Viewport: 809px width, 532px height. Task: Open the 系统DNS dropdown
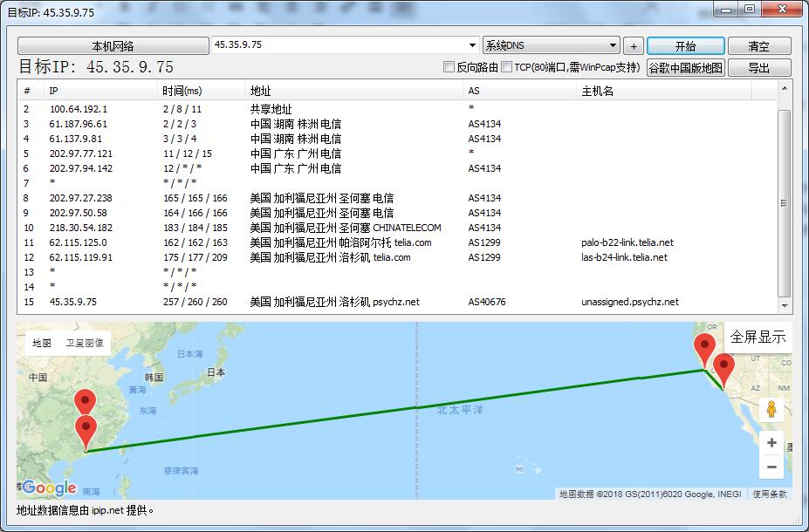[x=613, y=45]
